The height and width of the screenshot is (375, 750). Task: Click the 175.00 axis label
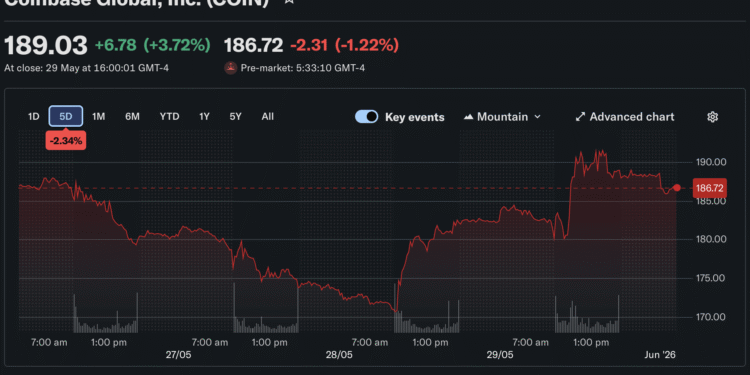pyautogui.click(x=710, y=278)
